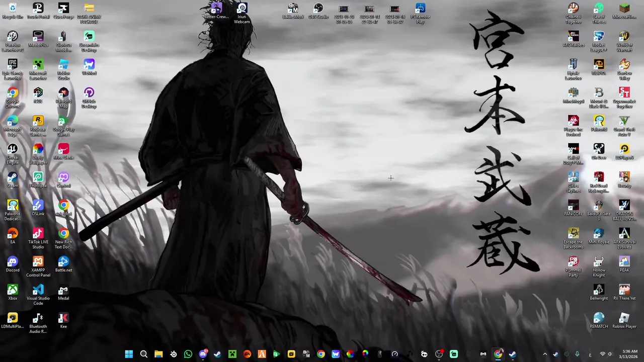Select the WeMod desktop shortcut

pyautogui.click(x=89, y=67)
